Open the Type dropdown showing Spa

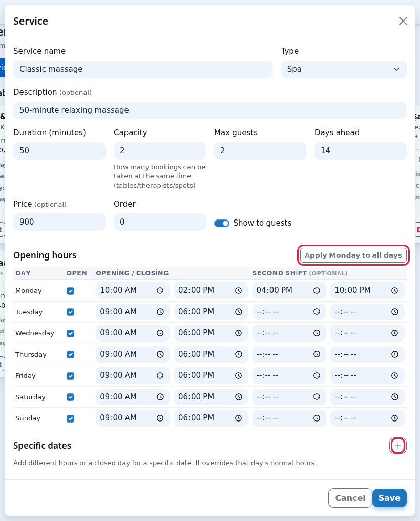pyautogui.click(x=344, y=69)
